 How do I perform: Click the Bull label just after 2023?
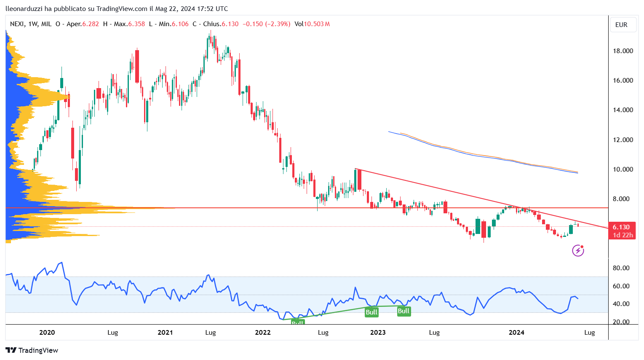tap(404, 311)
